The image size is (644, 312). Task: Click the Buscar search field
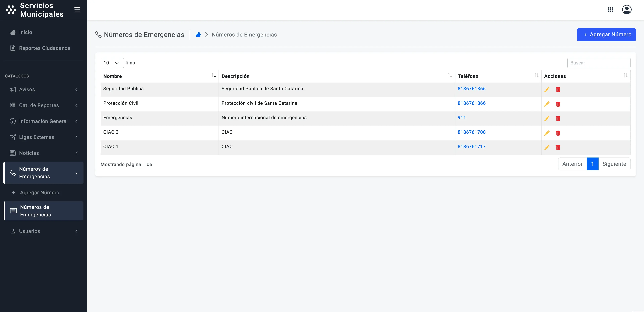coord(599,63)
